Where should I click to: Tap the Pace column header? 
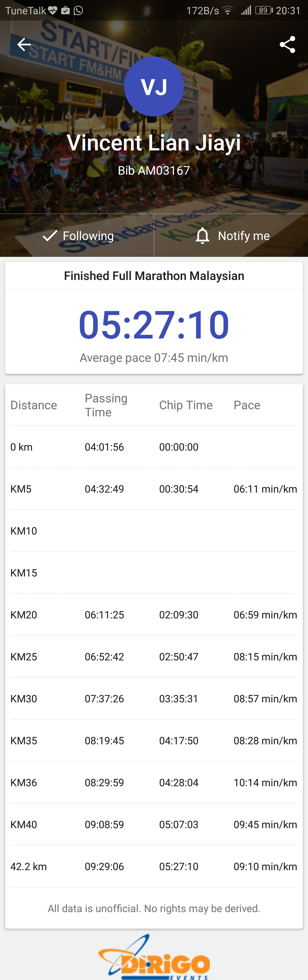(x=247, y=405)
